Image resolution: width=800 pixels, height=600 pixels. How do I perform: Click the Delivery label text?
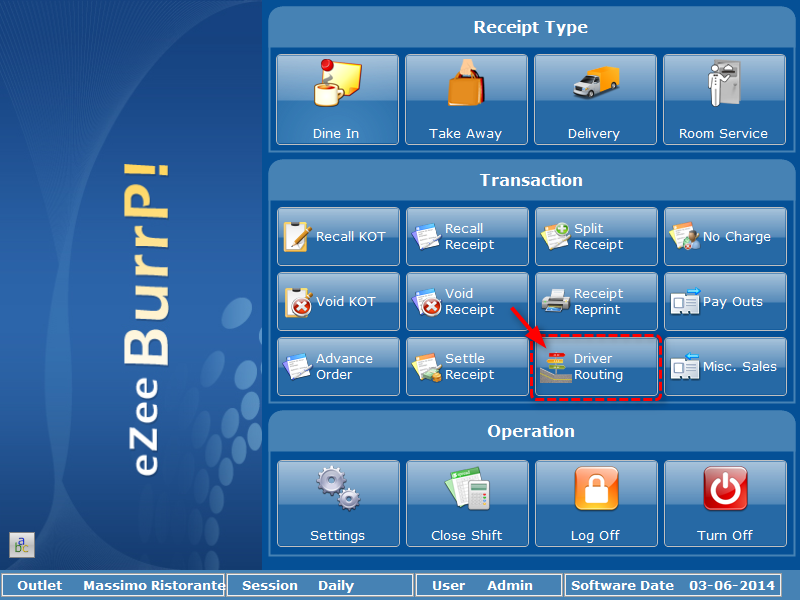[594, 134]
